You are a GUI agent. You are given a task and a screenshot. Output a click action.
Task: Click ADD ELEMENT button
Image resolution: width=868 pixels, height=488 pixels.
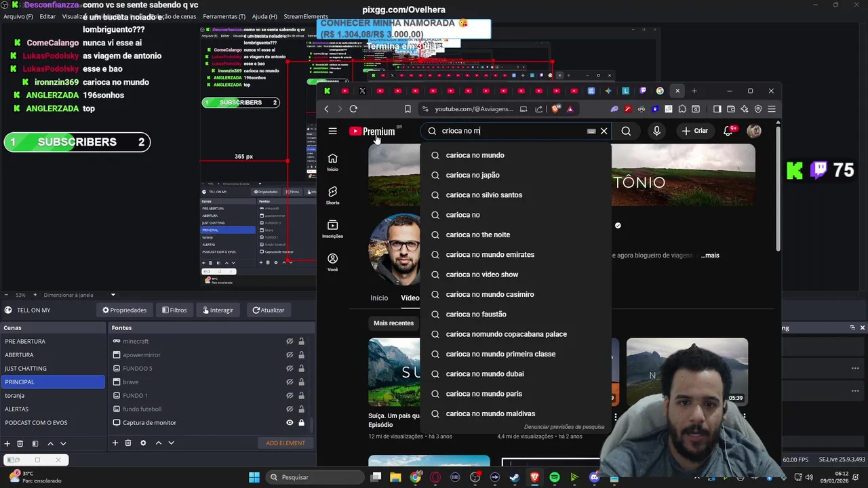click(x=285, y=443)
